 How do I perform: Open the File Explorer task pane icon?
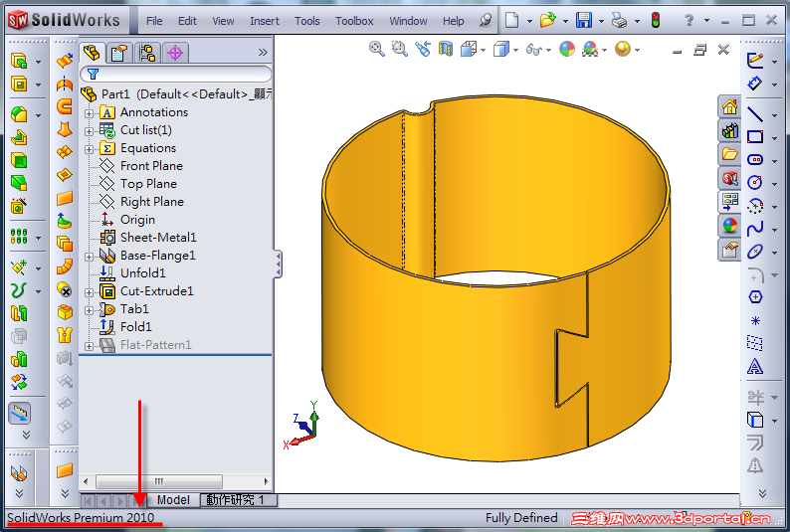[729, 154]
